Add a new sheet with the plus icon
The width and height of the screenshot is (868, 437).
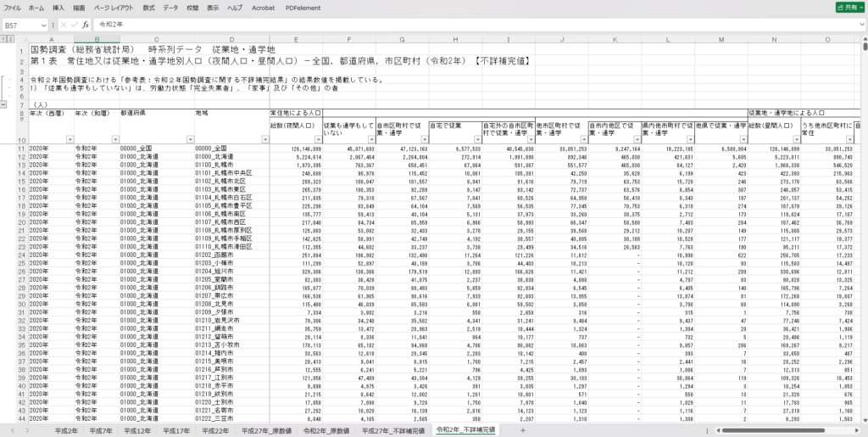[522, 430]
